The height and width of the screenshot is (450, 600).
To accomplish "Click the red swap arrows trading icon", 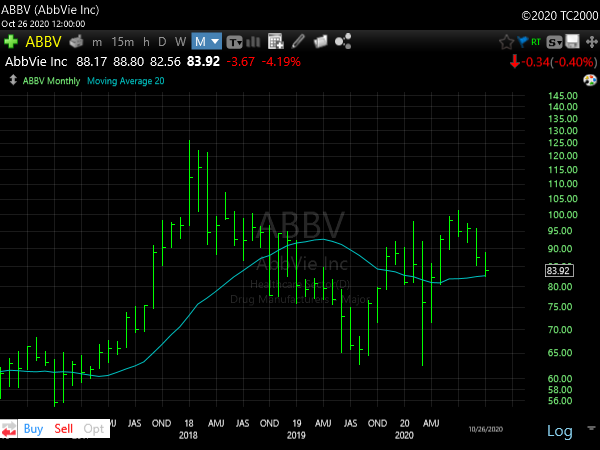I will 8,429.
